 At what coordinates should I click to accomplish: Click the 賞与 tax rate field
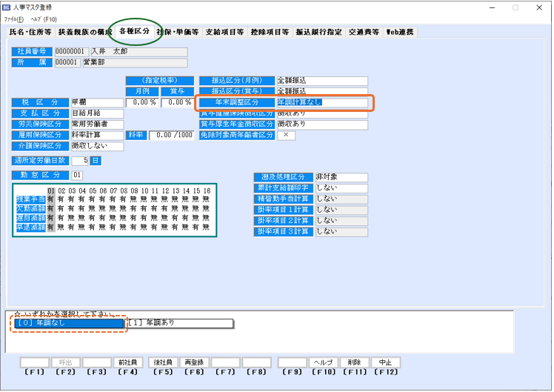177,103
